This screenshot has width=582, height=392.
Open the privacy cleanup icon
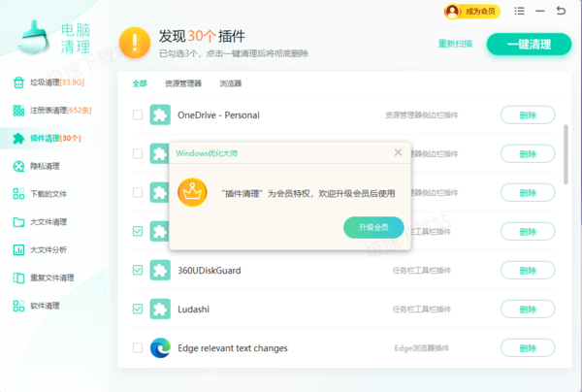(18, 166)
